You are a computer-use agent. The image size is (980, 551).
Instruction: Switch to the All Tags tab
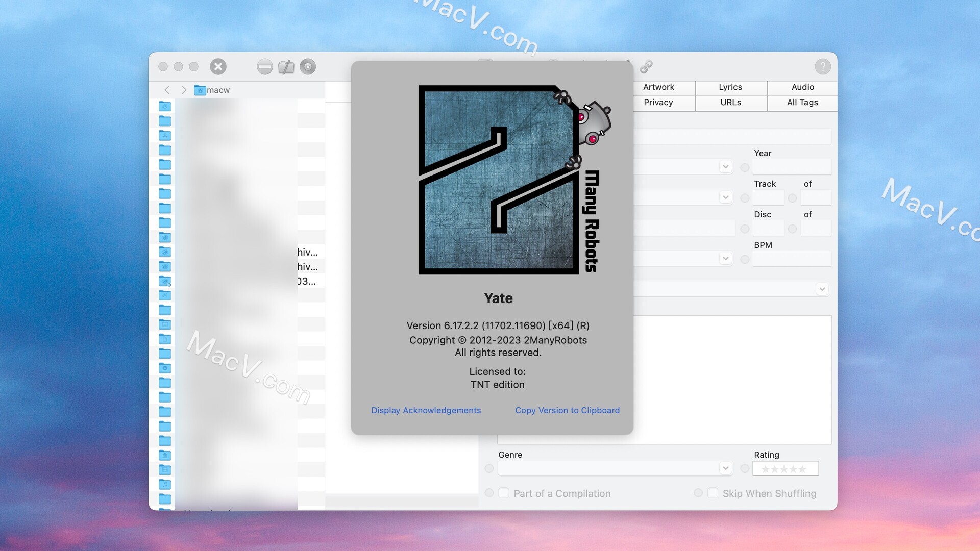point(802,103)
